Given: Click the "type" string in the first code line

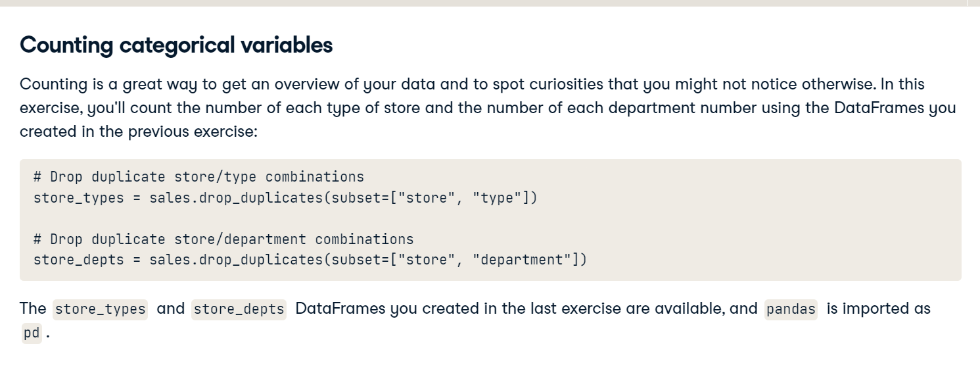Looking at the screenshot, I should click(x=496, y=197).
